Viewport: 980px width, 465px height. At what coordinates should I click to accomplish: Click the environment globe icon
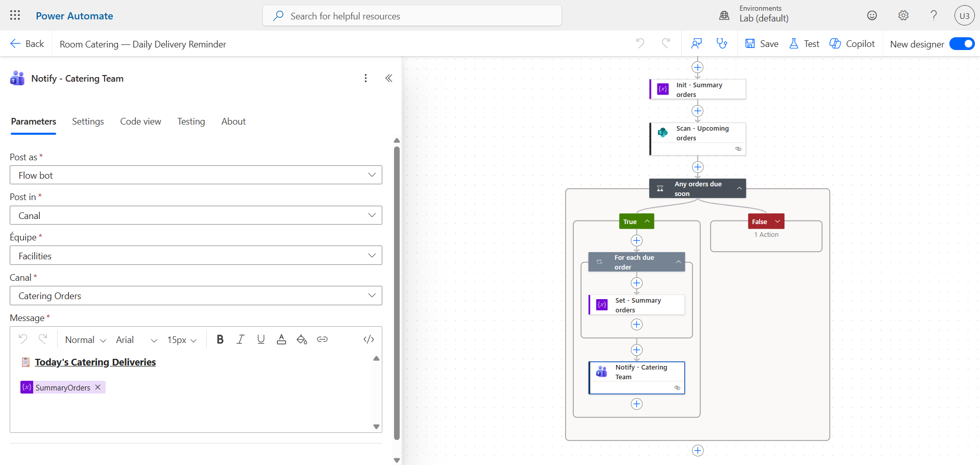click(x=724, y=15)
